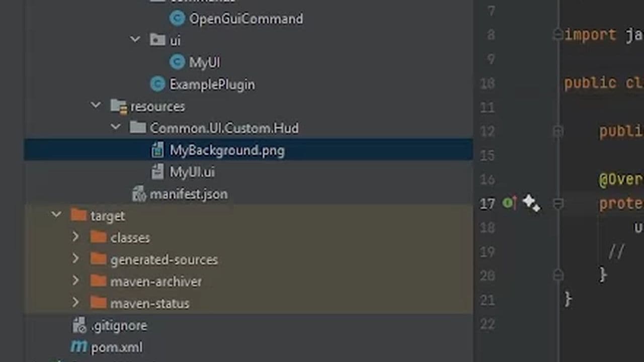The width and height of the screenshot is (644, 362).
Task: Click the resources folder icon
Action: click(x=118, y=106)
